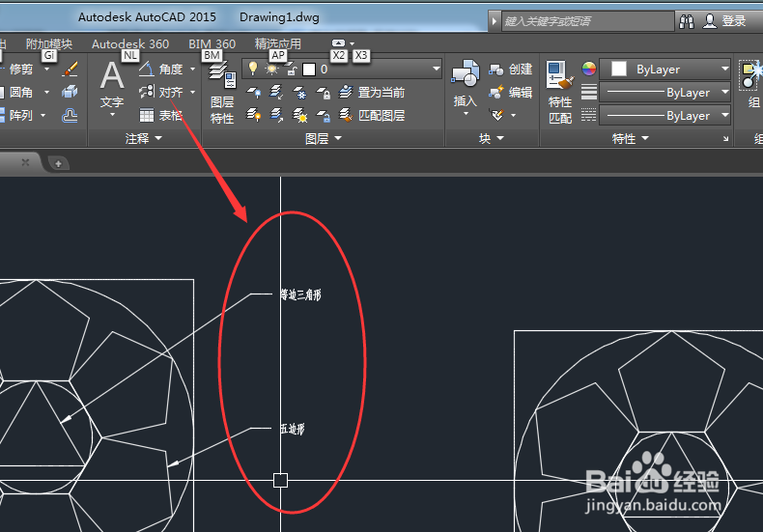Expand the search field arrow
Viewport: 763px width, 532px height.
coord(494,21)
